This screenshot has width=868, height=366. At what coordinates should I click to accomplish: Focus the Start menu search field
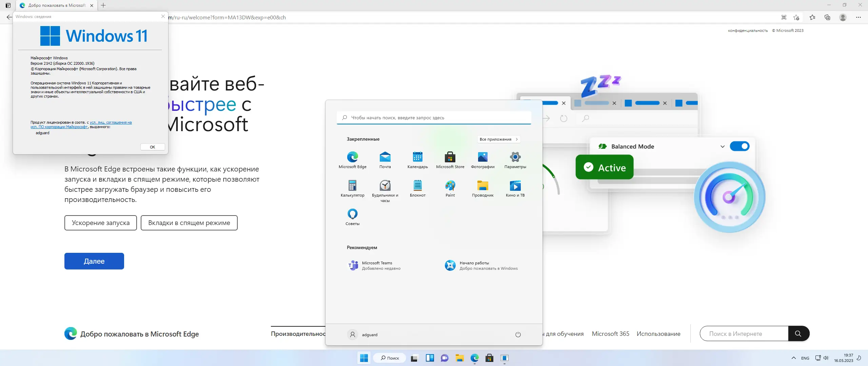click(x=434, y=118)
